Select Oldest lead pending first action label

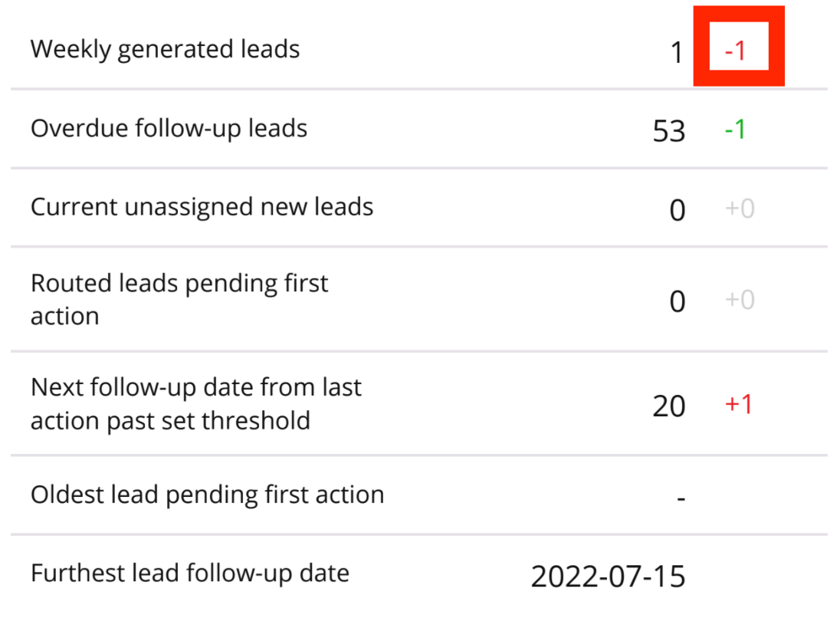tap(207, 495)
